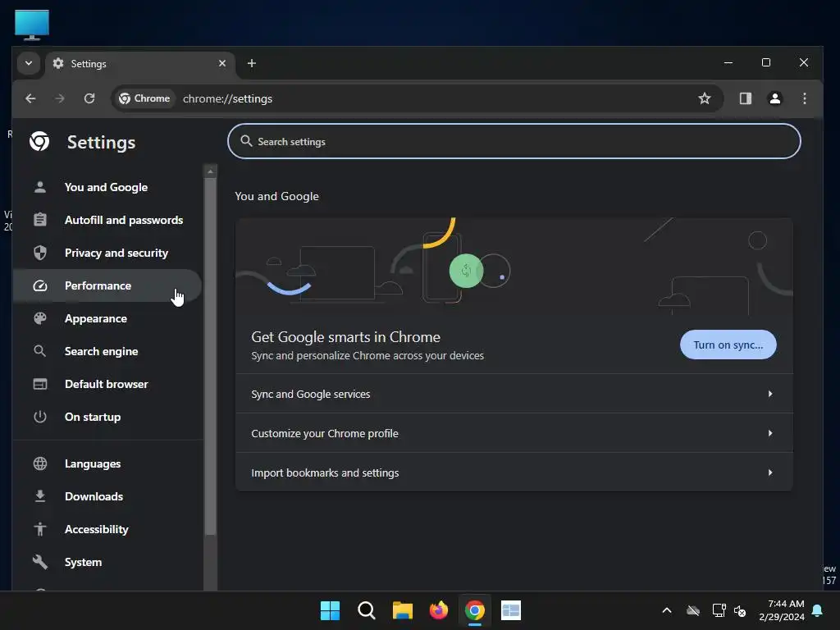Open the taskbar clock and date

pyautogui.click(x=782, y=610)
